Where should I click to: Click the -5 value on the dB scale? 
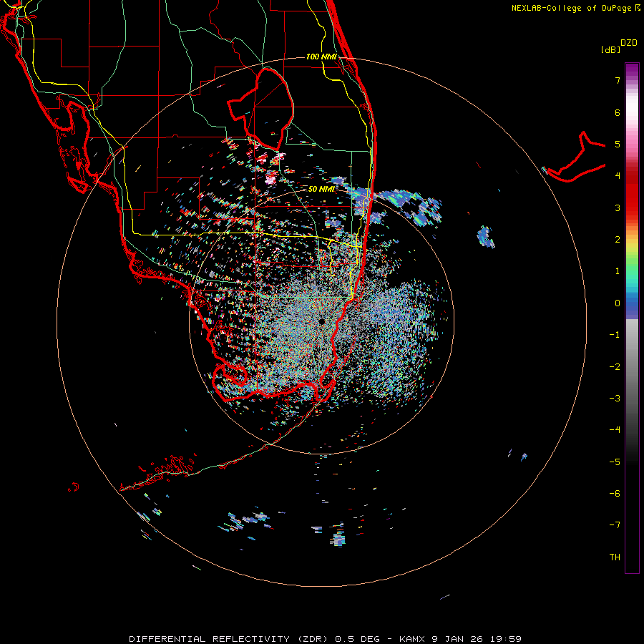pyautogui.click(x=615, y=462)
